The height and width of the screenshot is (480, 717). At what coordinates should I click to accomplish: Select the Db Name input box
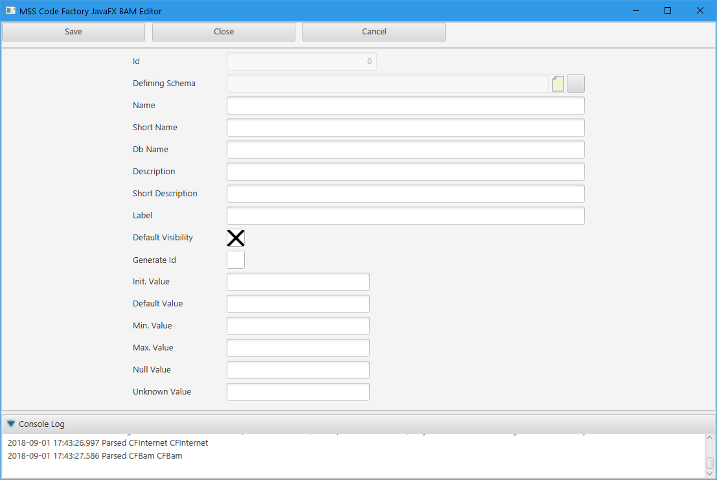(x=405, y=150)
